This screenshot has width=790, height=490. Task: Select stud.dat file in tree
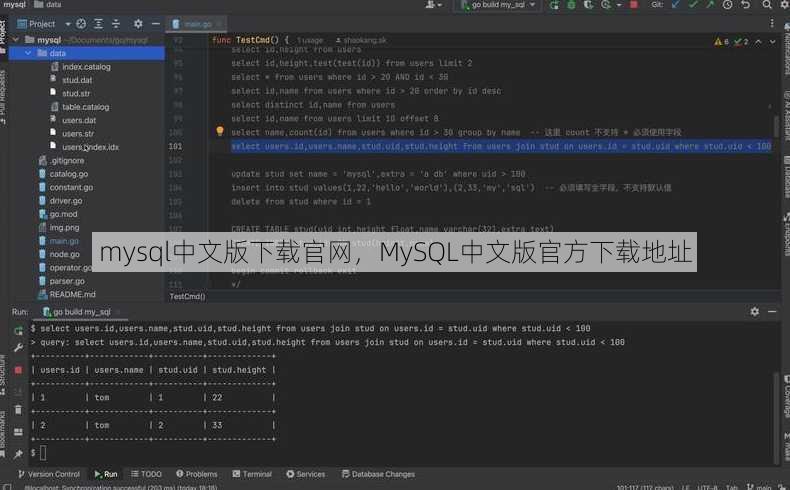77,80
